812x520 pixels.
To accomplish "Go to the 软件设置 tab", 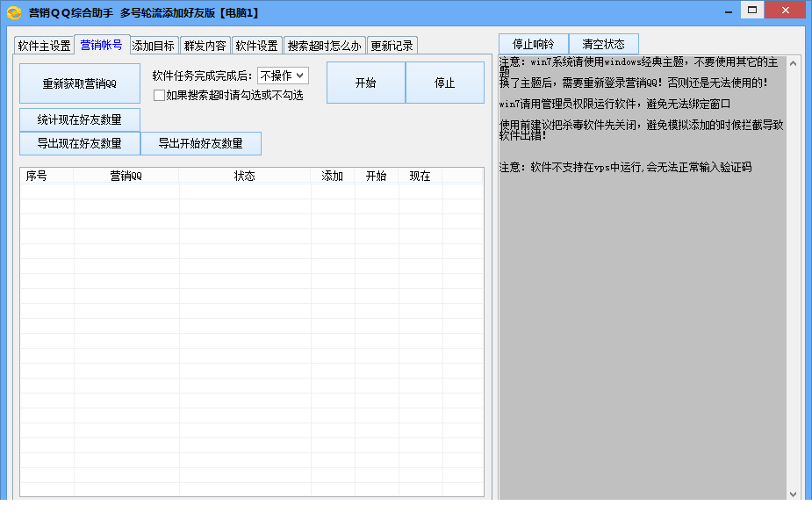I will (x=257, y=46).
